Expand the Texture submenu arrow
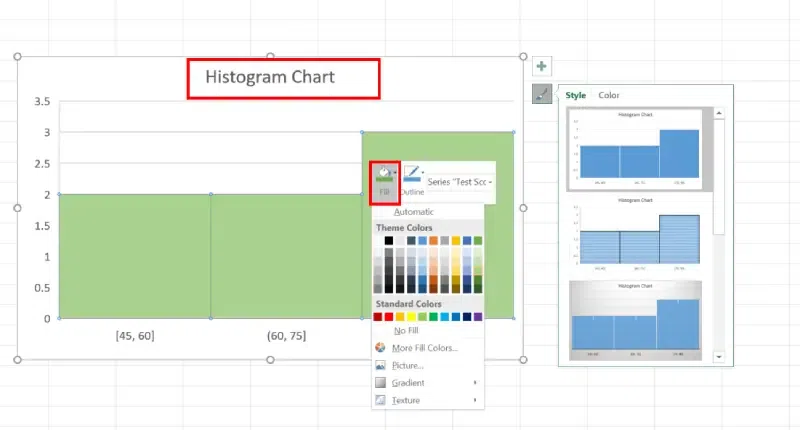 475,400
